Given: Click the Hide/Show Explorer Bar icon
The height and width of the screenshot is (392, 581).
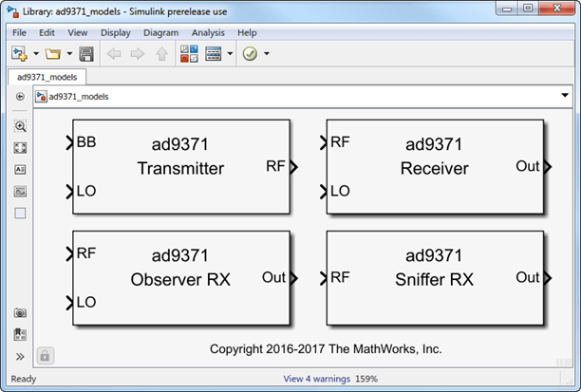Looking at the screenshot, I should coord(20,96).
